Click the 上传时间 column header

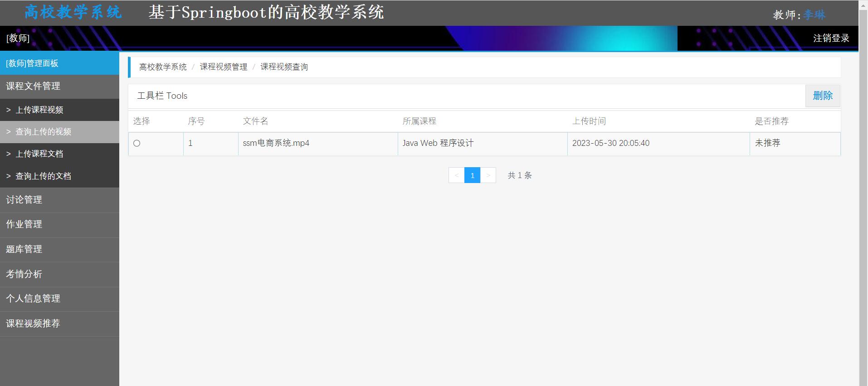pyautogui.click(x=589, y=121)
